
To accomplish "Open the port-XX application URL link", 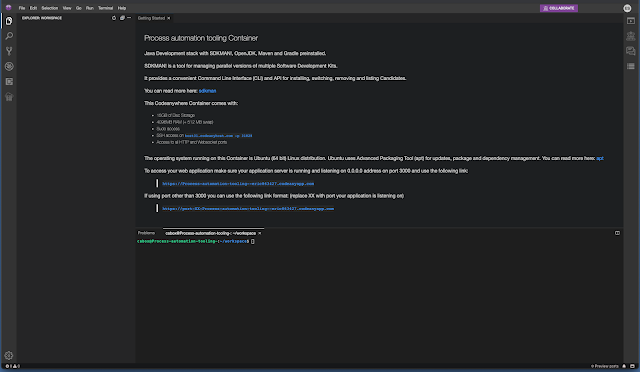I will [x=248, y=209].
